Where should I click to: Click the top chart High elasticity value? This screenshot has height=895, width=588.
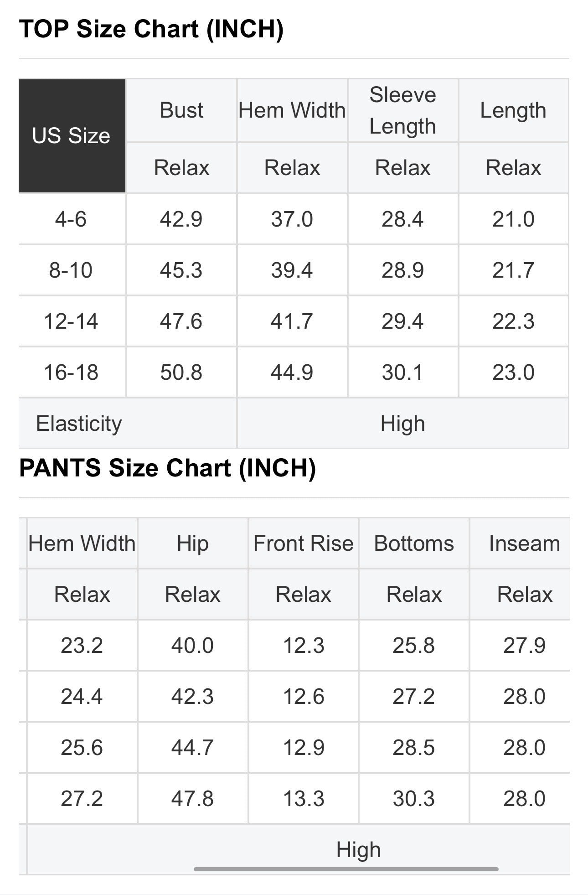pos(403,424)
